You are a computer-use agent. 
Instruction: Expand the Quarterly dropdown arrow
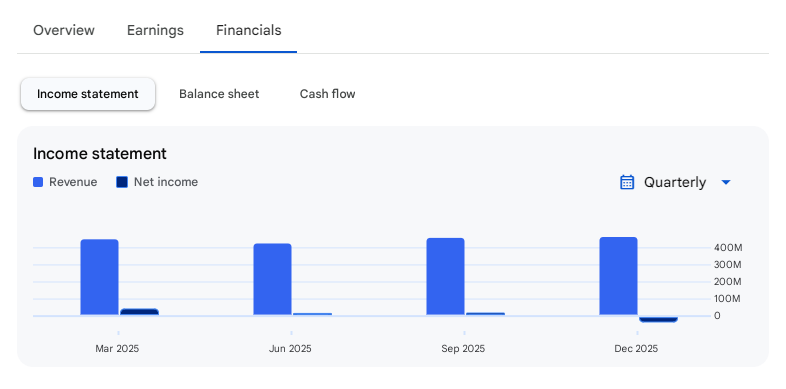pyautogui.click(x=725, y=182)
